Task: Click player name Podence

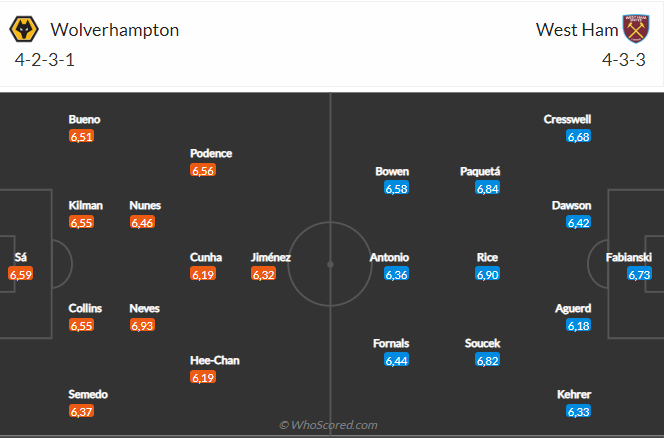Action: [x=211, y=154]
